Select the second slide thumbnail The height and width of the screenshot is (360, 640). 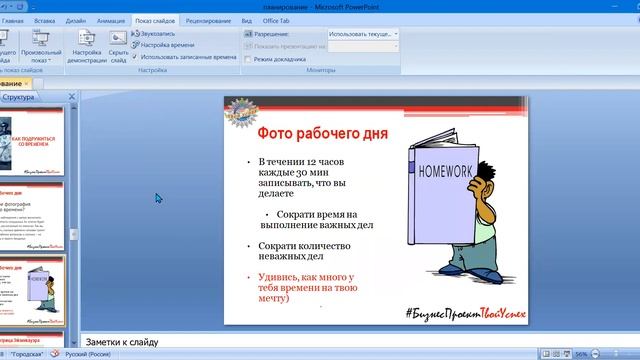click(32, 216)
